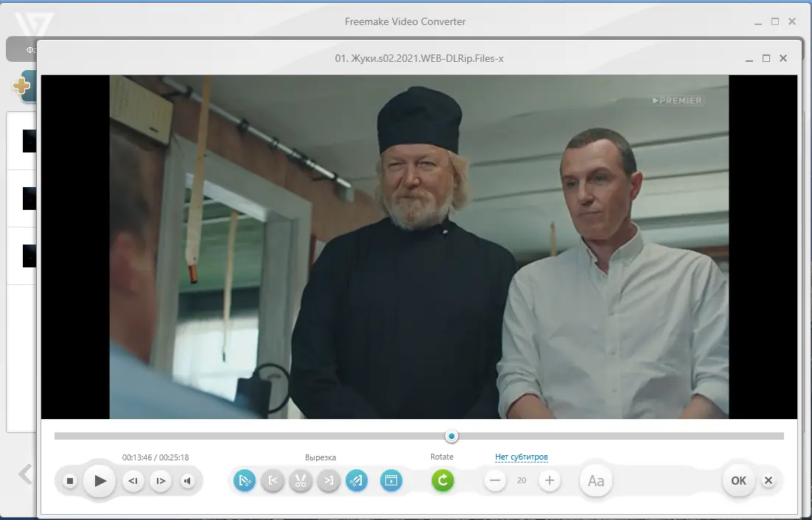
Task: Close the Freemake Video Converter main window
Action: point(792,21)
